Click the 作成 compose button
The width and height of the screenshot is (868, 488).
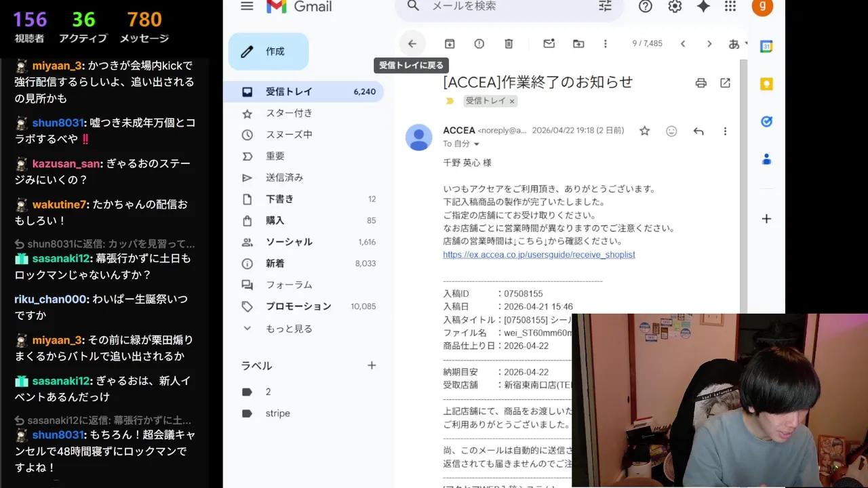269,52
